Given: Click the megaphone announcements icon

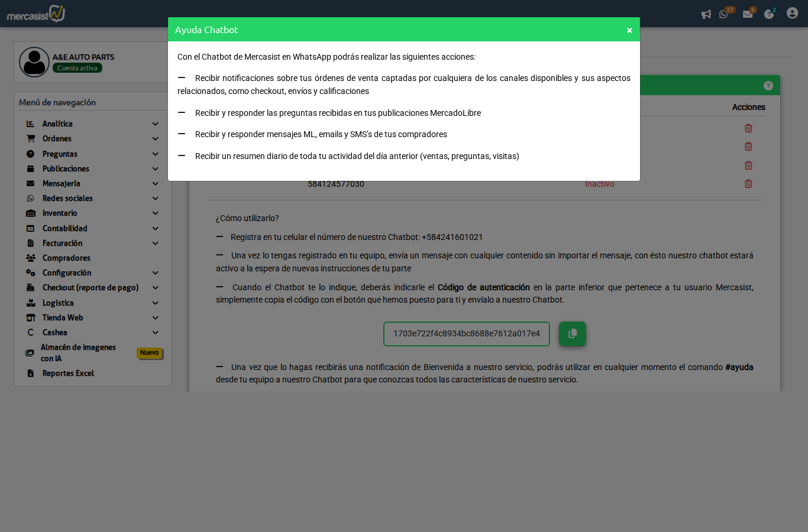Looking at the screenshot, I should tap(706, 14).
